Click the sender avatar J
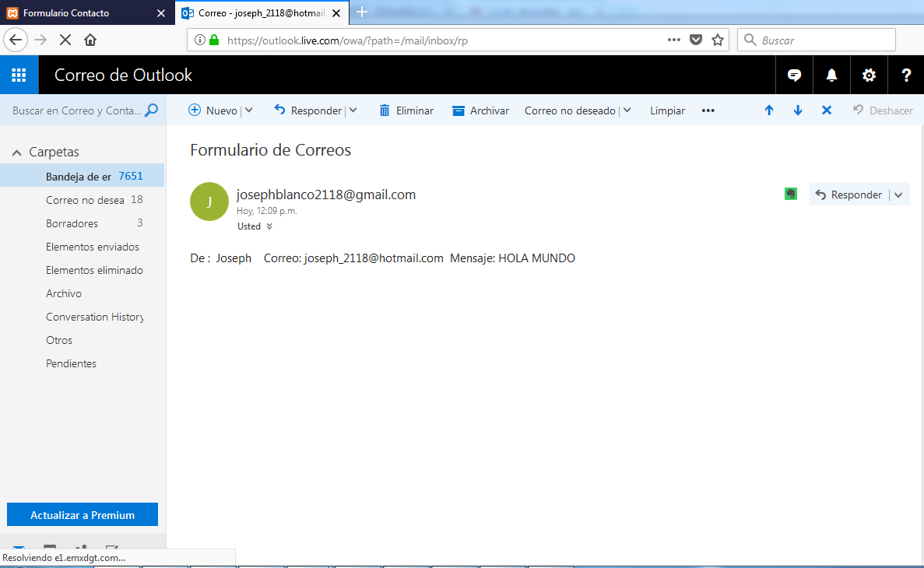Viewport: 924px width, 568px height. click(x=209, y=202)
